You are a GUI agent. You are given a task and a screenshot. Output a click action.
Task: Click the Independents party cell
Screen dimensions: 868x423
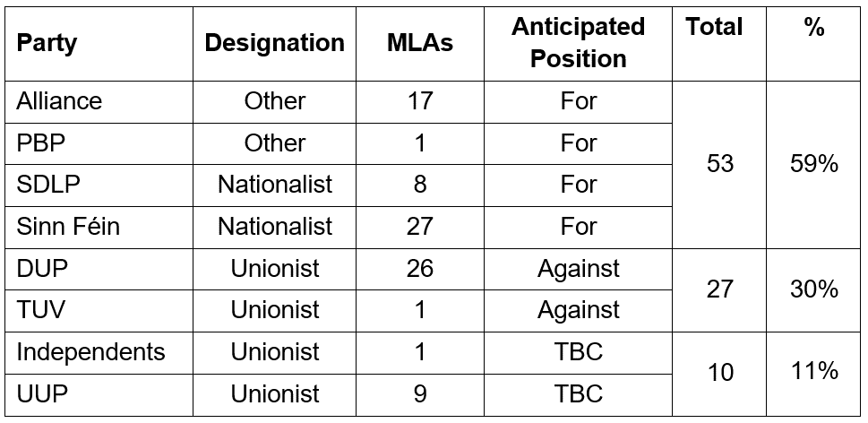(x=90, y=352)
